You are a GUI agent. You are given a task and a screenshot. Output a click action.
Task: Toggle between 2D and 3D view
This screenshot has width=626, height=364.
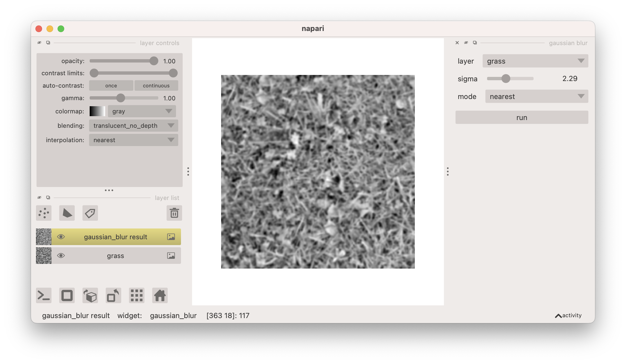tap(67, 295)
